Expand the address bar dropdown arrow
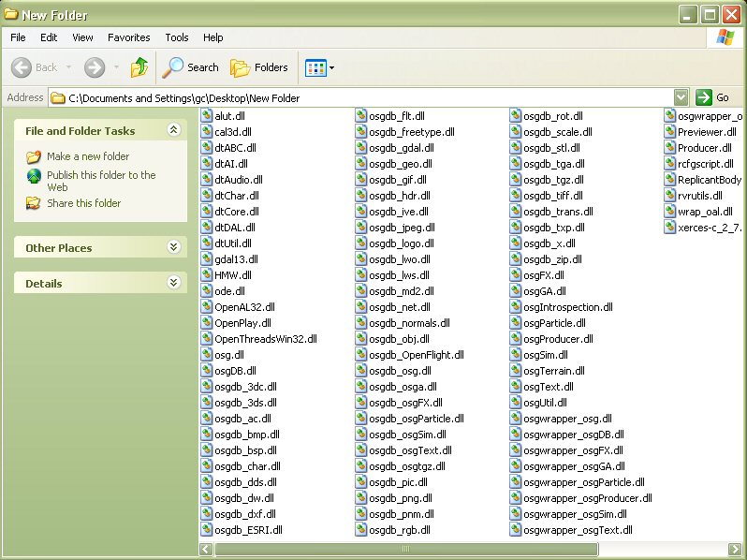This screenshot has width=747, height=560. click(x=681, y=97)
